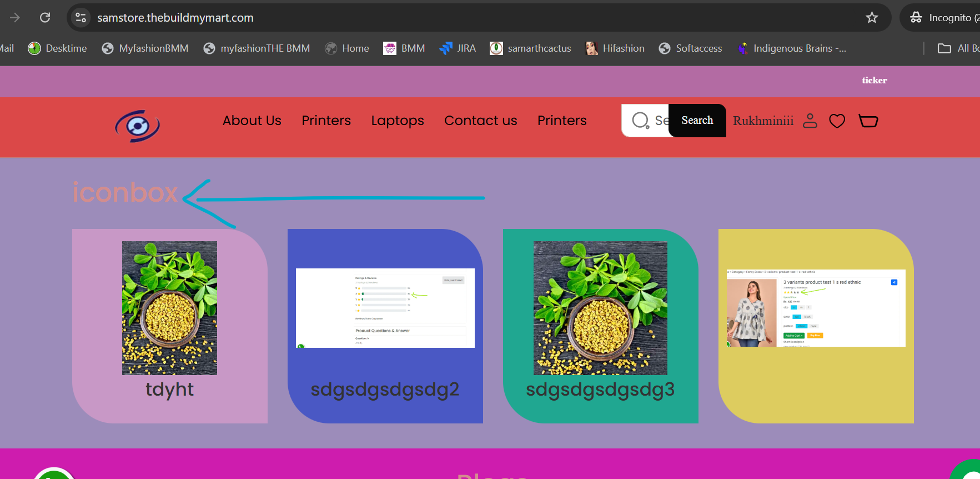Open the All Bookmarks folder
Screen dimensions: 980x479
(x=959, y=48)
